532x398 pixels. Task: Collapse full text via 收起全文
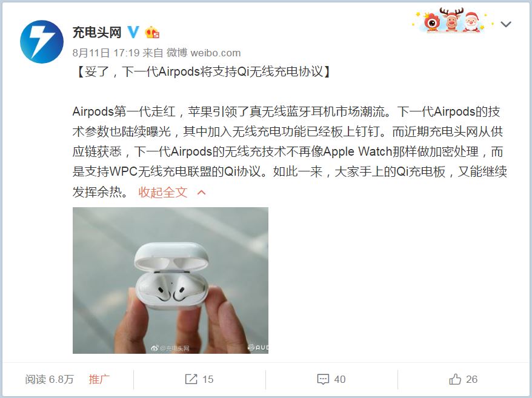pos(163,193)
